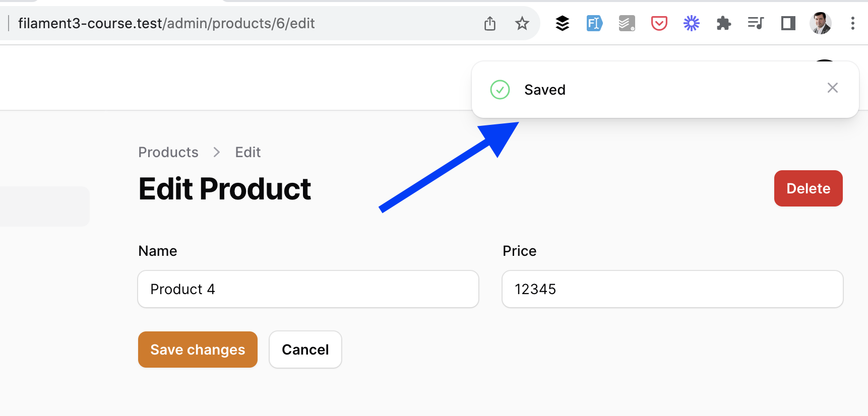The height and width of the screenshot is (416, 868).
Task: Open the Buffer stacked layers extension
Action: point(563,23)
